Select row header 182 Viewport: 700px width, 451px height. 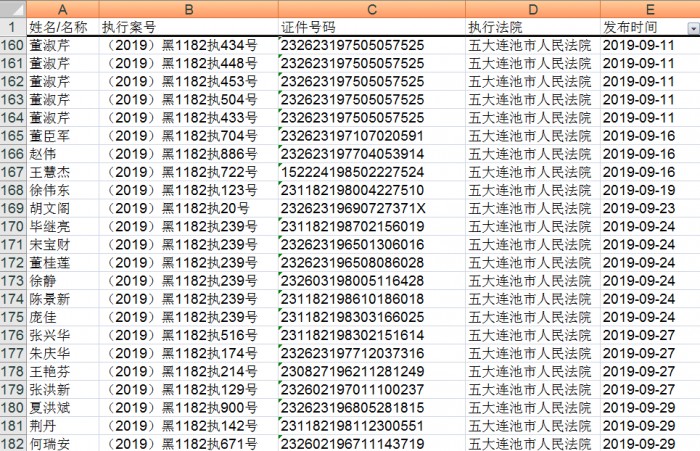12,444
